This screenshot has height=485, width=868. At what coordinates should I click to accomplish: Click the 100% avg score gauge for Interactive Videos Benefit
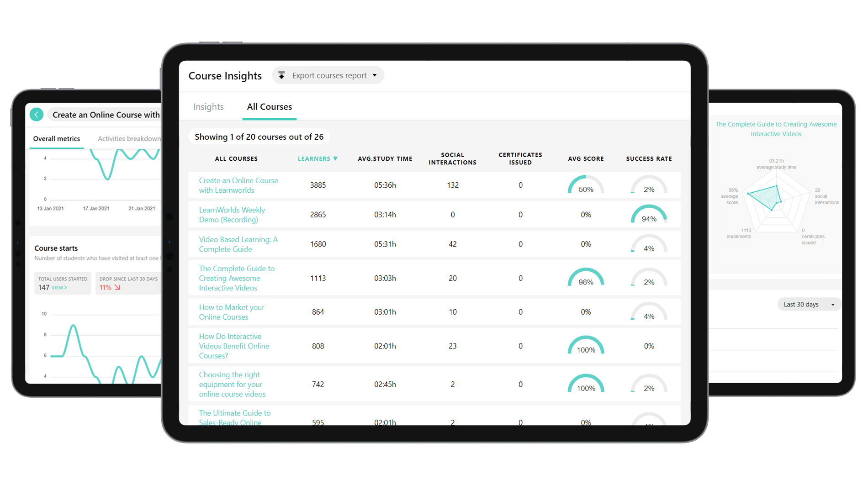[586, 346]
